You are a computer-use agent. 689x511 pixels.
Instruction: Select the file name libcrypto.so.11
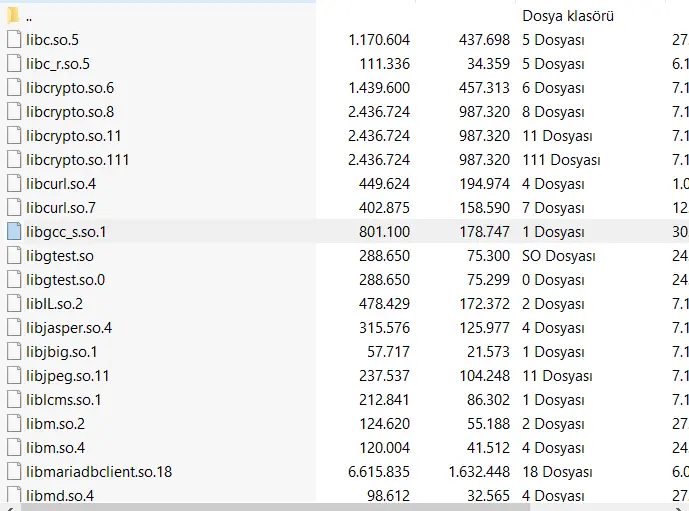tap(73, 136)
